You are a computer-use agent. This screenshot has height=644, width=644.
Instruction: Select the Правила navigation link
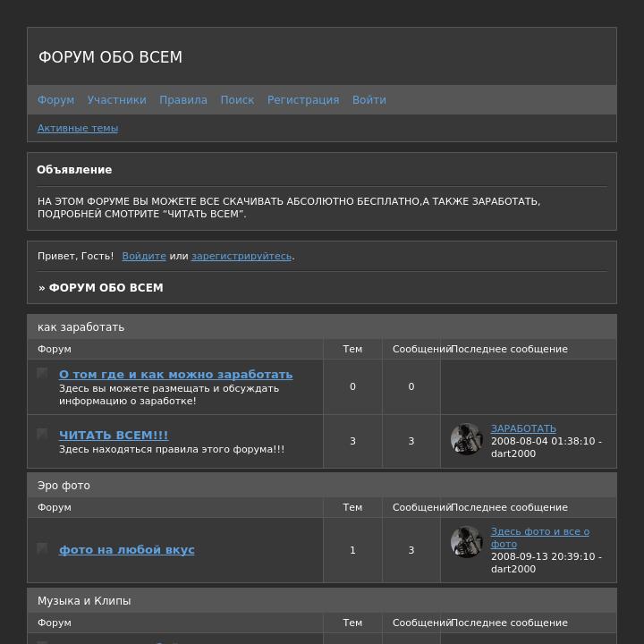coord(183,100)
